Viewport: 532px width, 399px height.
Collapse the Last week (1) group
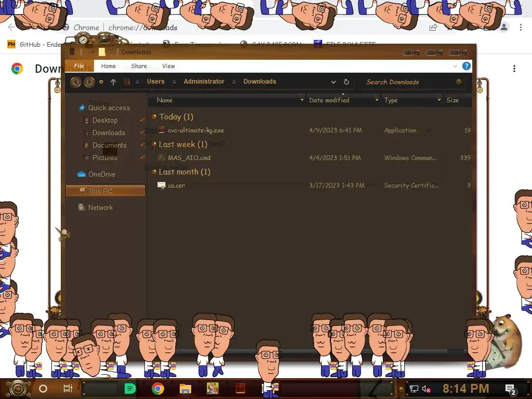(154, 144)
